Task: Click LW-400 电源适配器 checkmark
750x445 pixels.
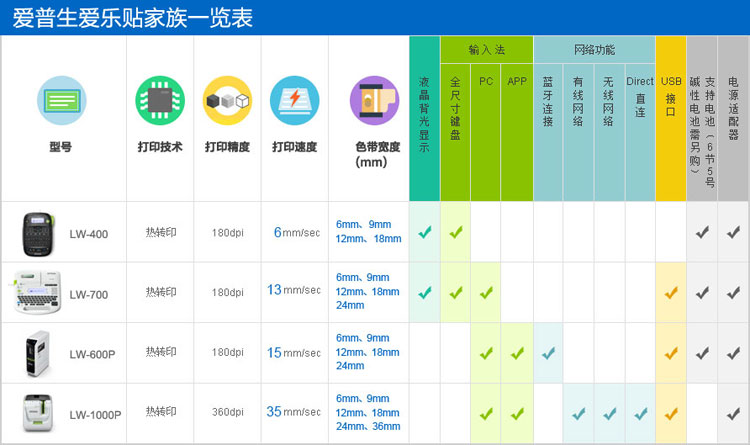Action: pyautogui.click(x=733, y=232)
